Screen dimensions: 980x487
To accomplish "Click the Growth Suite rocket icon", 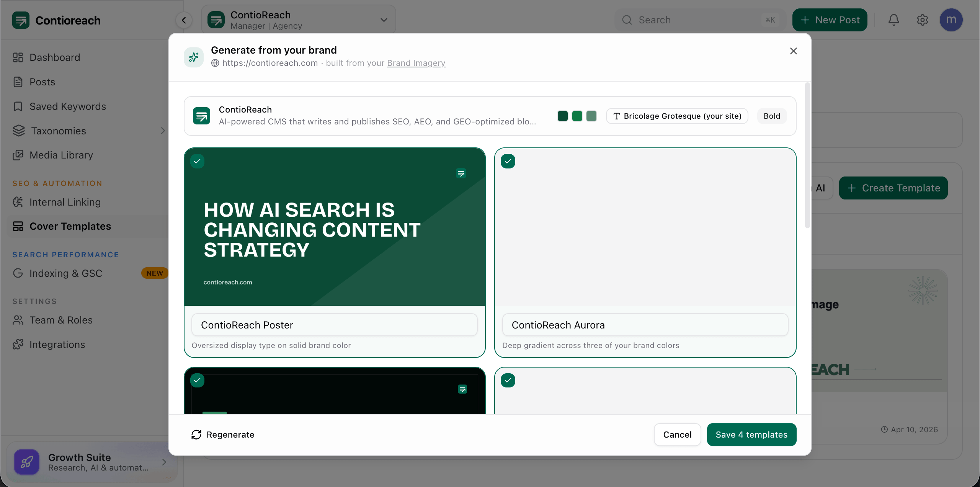I will tap(26, 462).
